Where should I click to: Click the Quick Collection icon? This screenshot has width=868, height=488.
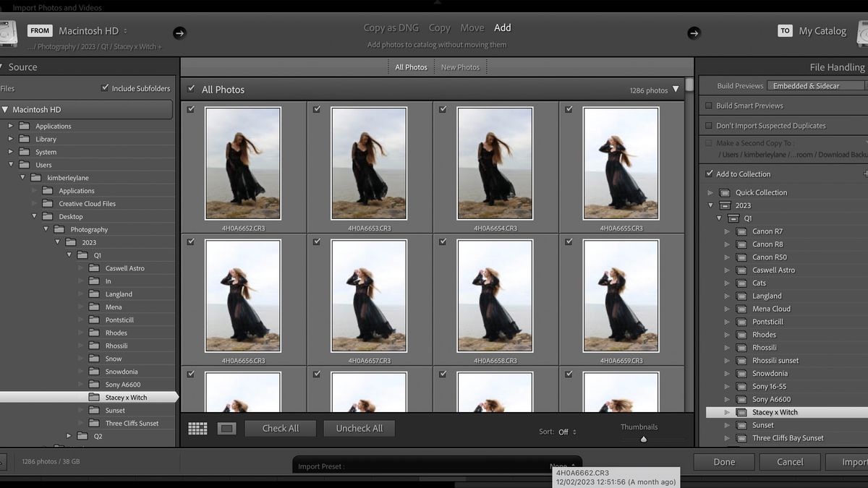pyautogui.click(x=726, y=192)
